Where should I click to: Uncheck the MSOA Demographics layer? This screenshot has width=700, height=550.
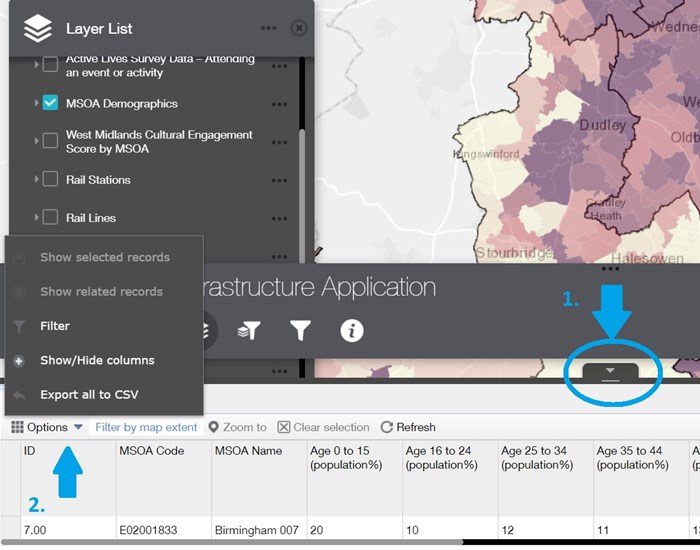click(50, 103)
